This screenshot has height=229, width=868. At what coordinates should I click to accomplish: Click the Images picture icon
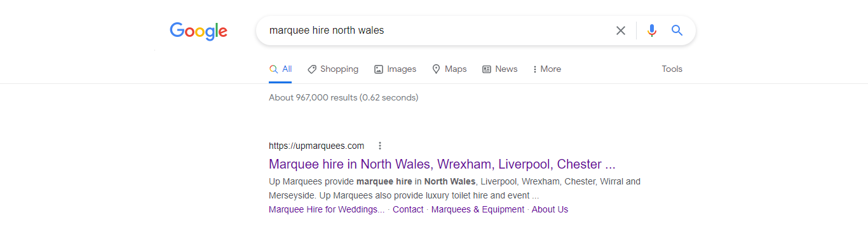(379, 69)
